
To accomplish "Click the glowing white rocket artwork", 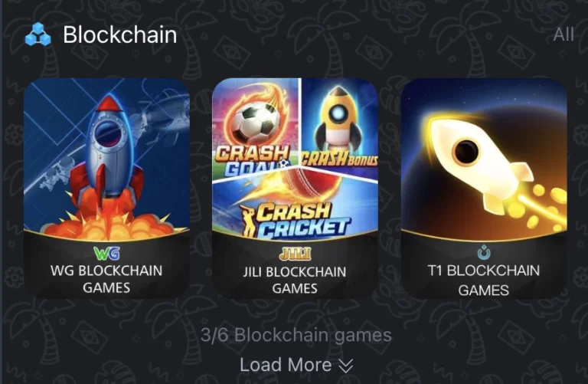I will coord(484,159).
